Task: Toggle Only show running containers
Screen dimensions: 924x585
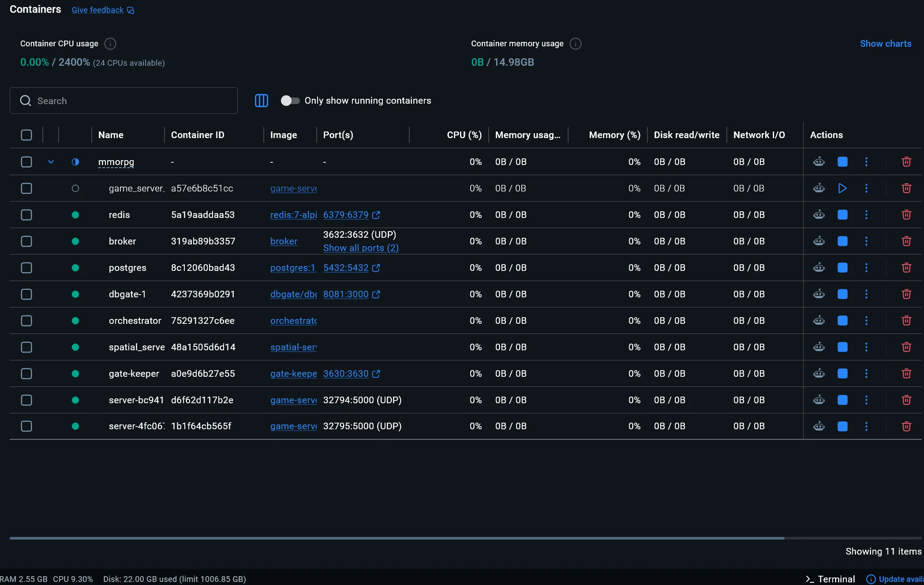Action: pos(290,101)
